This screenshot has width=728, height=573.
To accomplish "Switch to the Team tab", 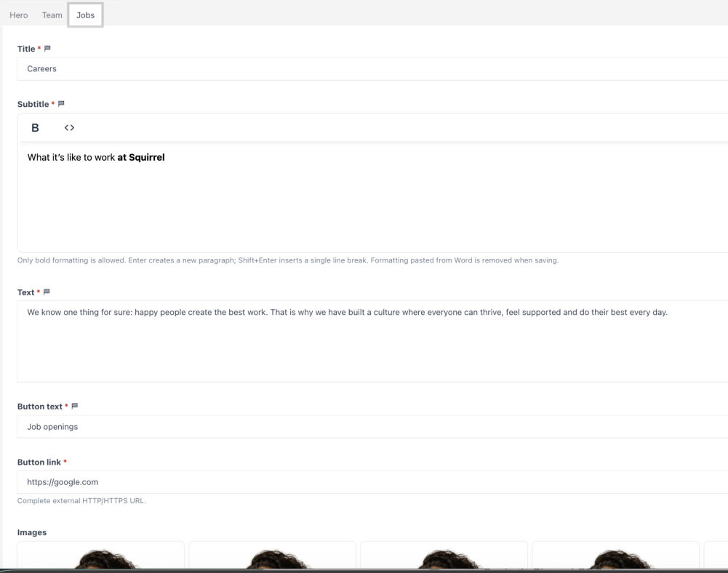I will [x=52, y=15].
